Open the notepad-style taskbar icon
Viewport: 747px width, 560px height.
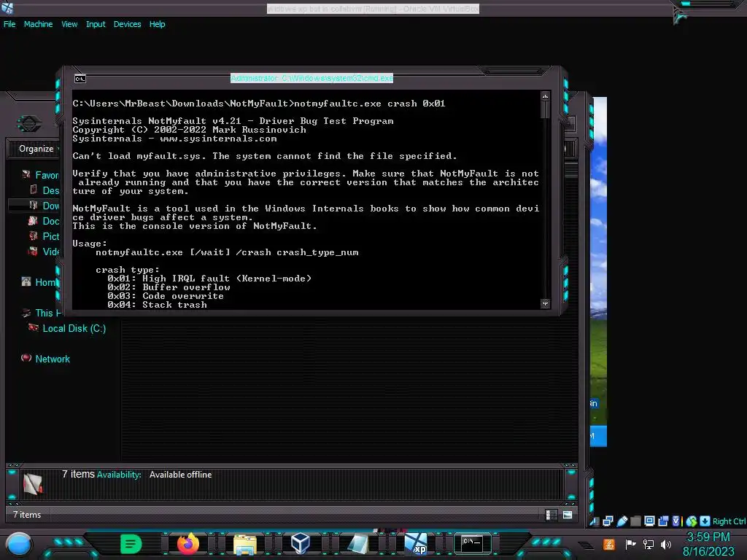pyautogui.click(x=357, y=544)
